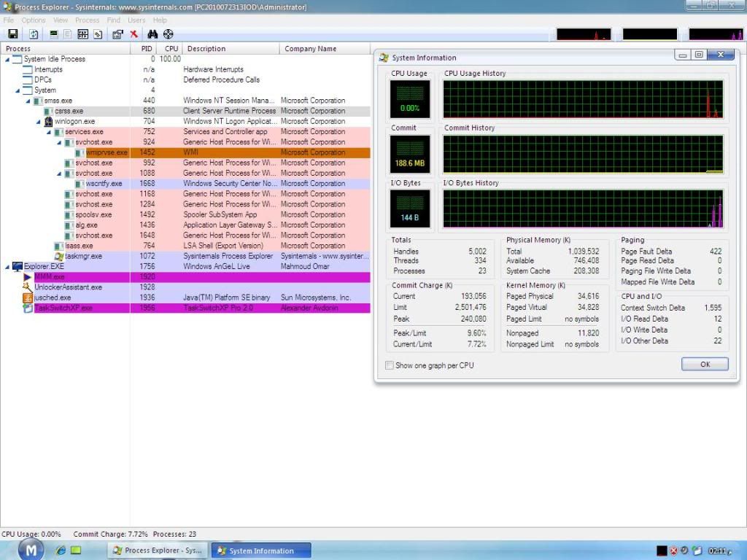This screenshot has width=747, height=560.
Task: Select the spoolsv.exe process row
Action: (185, 215)
